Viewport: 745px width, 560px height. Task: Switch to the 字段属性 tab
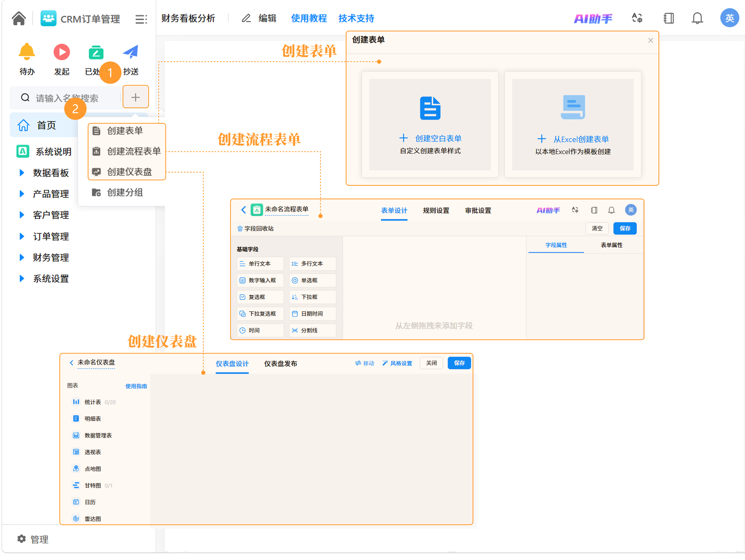(x=556, y=245)
